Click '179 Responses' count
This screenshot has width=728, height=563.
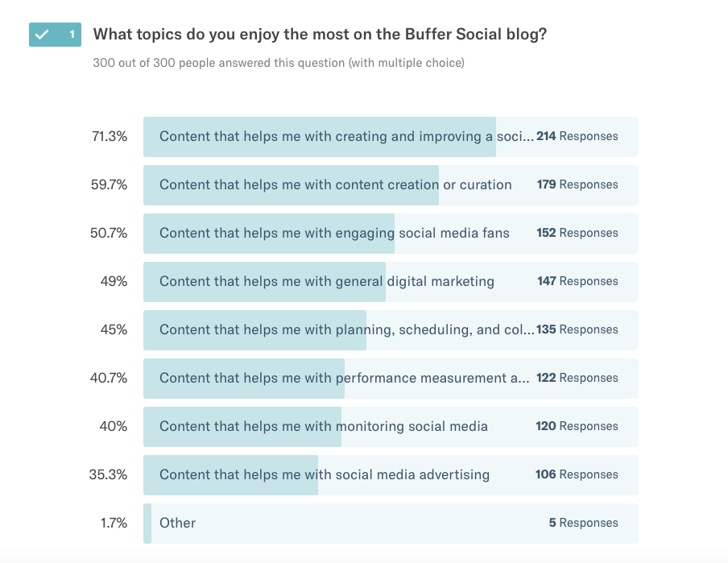coord(577,184)
